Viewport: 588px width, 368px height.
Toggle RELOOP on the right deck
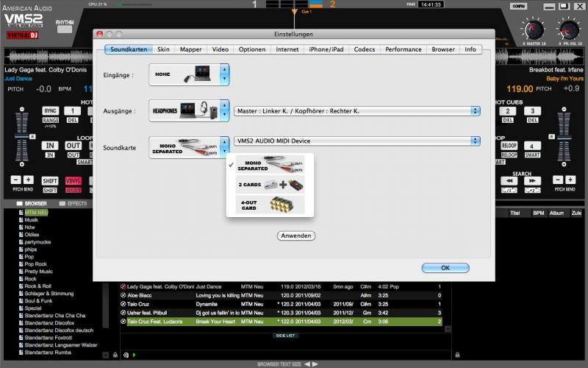point(509,146)
